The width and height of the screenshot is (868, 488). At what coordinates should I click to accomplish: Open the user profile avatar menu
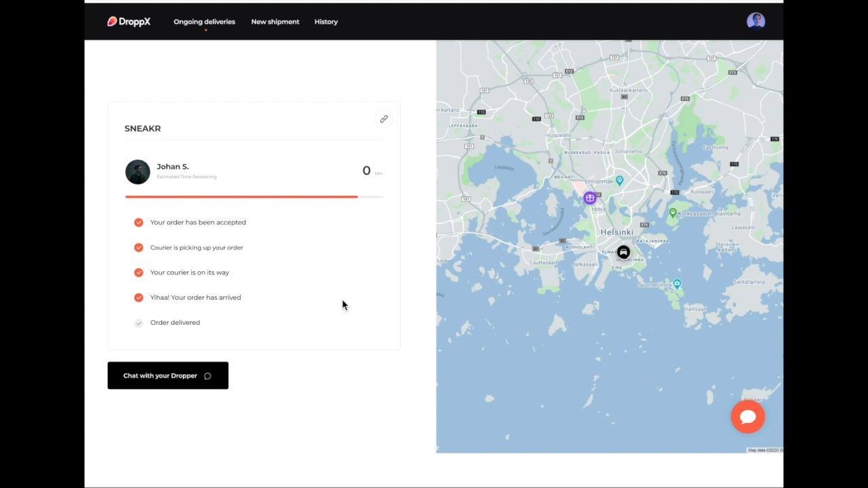click(x=756, y=22)
